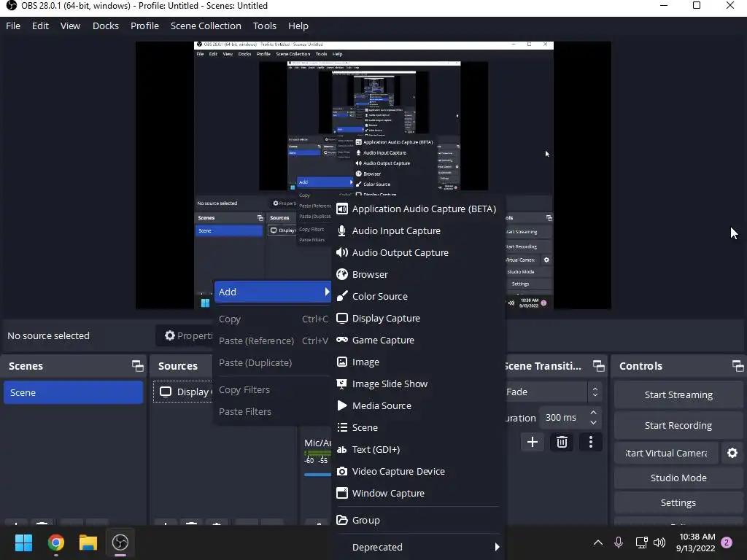The image size is (747, 560).
Task: Click the add scene transition plus icon
Action: pyautogui.click(x=532, y=443)
